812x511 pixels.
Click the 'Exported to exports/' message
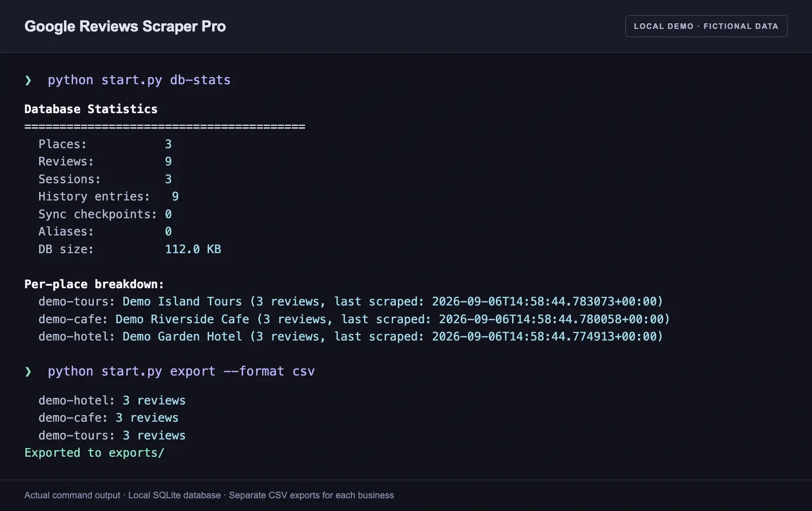click(x=94, y=453)
